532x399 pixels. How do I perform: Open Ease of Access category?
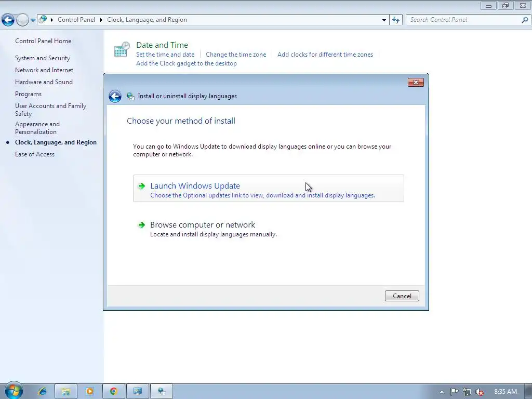click(35, 154)
